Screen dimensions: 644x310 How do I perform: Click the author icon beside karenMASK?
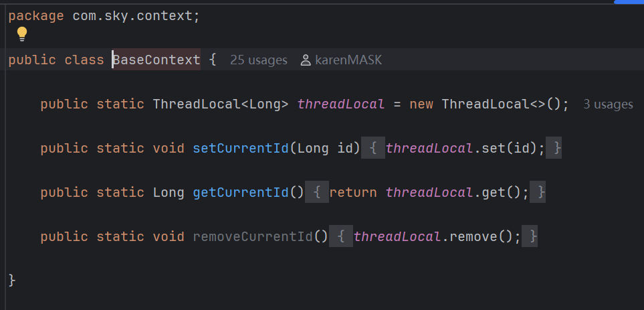click(306, 60)
